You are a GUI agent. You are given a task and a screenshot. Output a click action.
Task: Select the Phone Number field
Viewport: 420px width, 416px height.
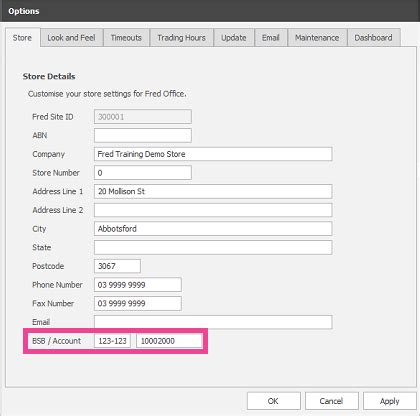(x=138, y=285)
